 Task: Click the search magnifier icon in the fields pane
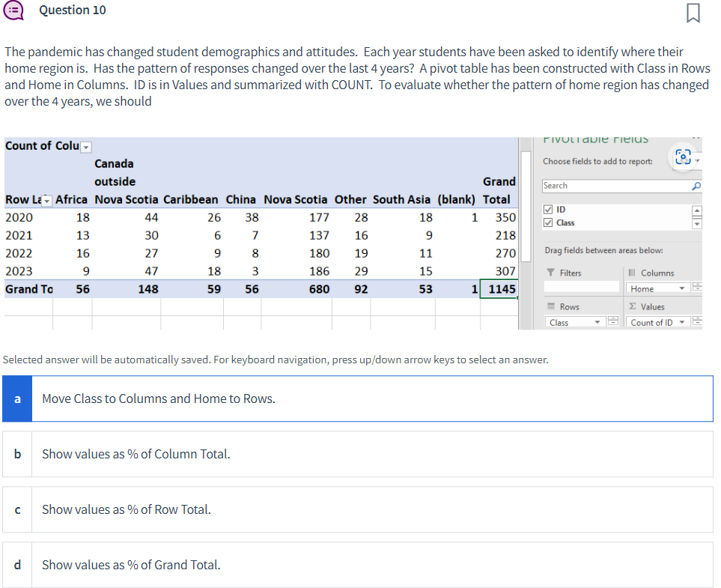[x=696, y=186]
